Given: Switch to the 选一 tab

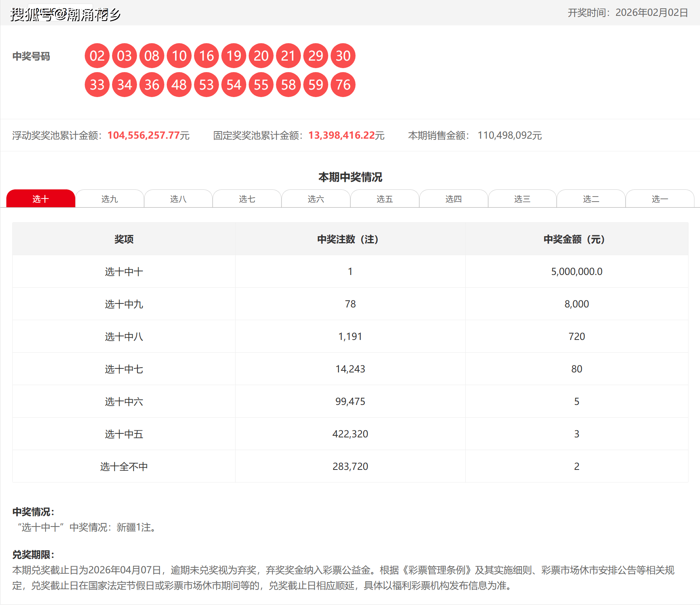Looking at the screenshot, I should pyautogui.click(x=659, y=199).
